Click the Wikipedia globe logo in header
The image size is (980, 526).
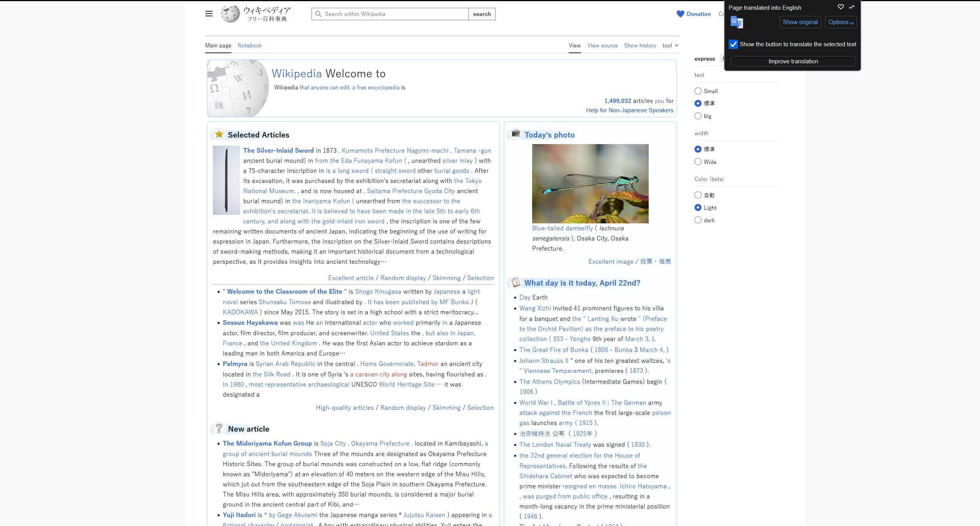click(x=230, y=14)
